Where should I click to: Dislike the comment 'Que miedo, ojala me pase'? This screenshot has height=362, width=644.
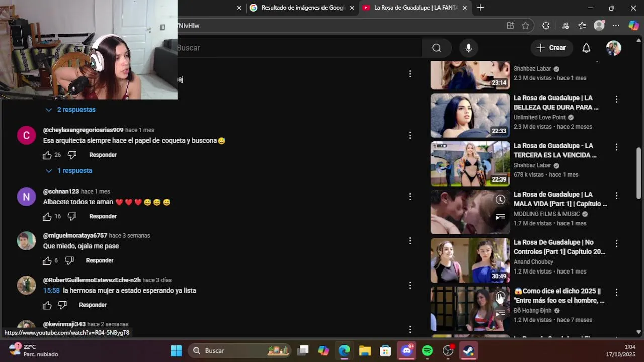69,260
